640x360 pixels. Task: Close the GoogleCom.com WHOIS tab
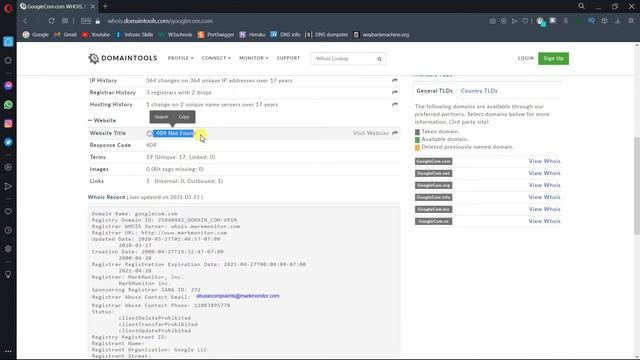93,7
